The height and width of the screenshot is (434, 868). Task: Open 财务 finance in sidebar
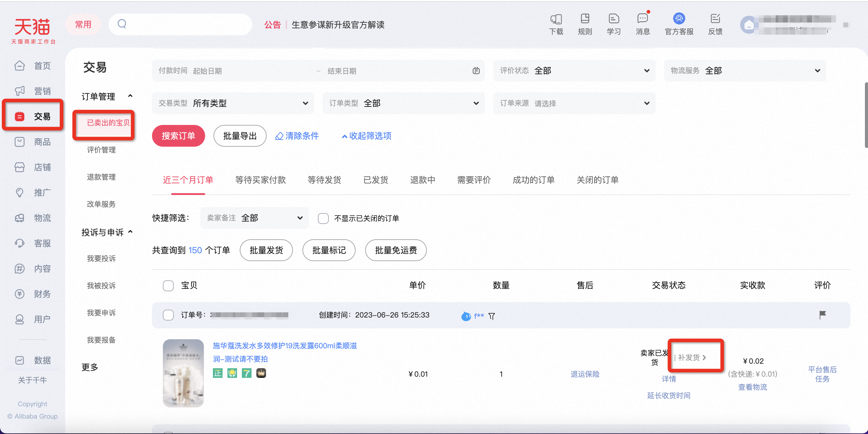pos(33,294)
